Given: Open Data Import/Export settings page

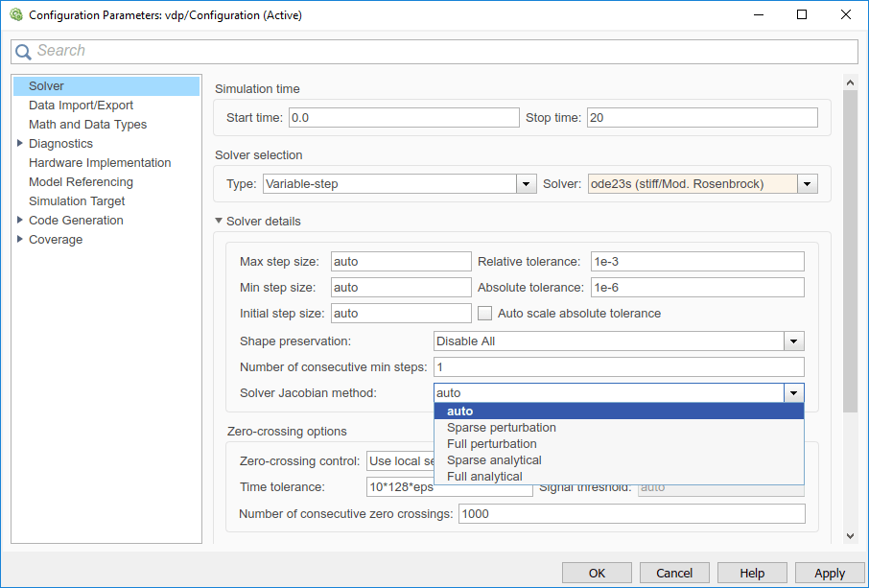Looking at the screenshot, I should coord(81,106).
